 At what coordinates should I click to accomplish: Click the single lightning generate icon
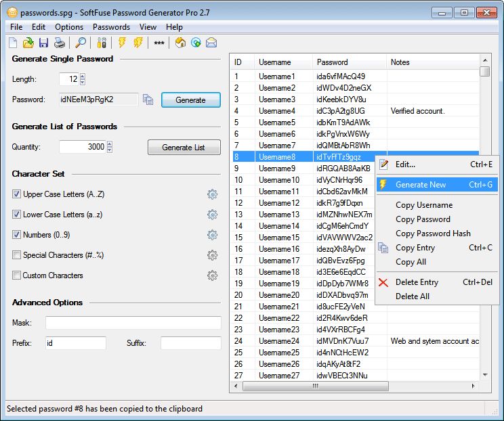point(122,43)
